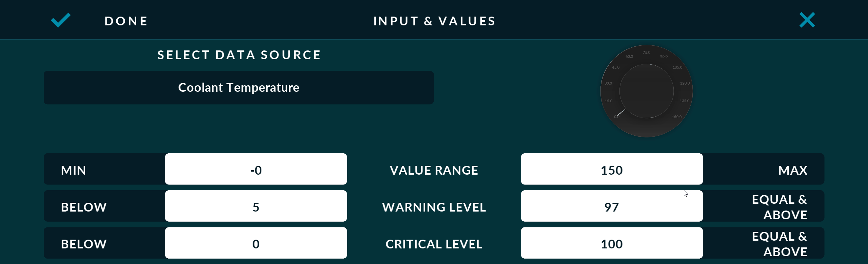Viewport: 868px width, 264px height.
Task: Click the VALUE RANGE heading
Action: coord(434,170)
